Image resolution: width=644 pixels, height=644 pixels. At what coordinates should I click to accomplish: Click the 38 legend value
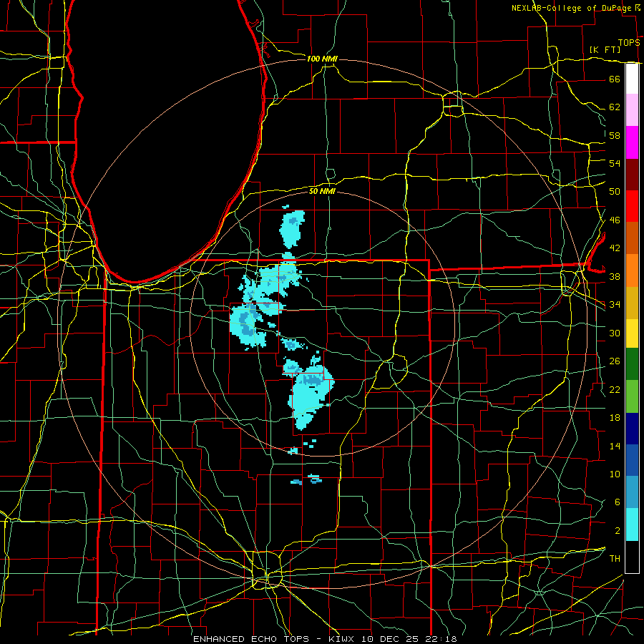pyautogui.click(x=615, y=276)
